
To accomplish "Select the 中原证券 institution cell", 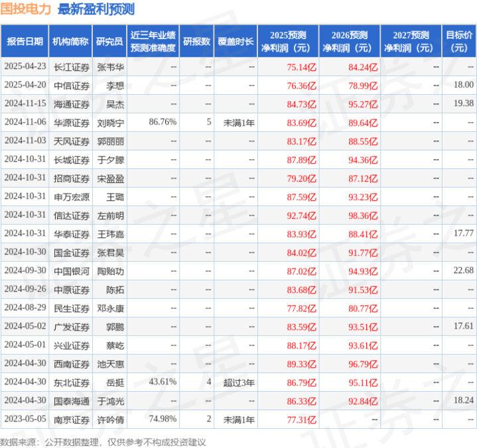I will click(x=72, y=290).
